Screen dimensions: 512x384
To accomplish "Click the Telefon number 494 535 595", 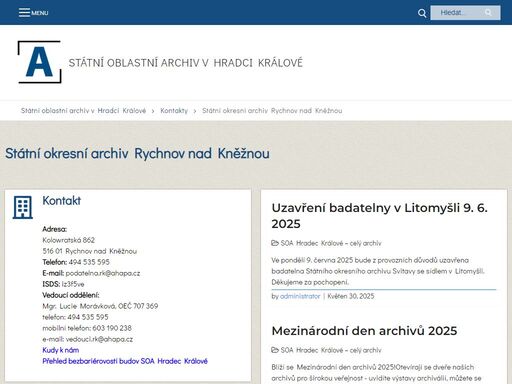I will click(89, 262).
